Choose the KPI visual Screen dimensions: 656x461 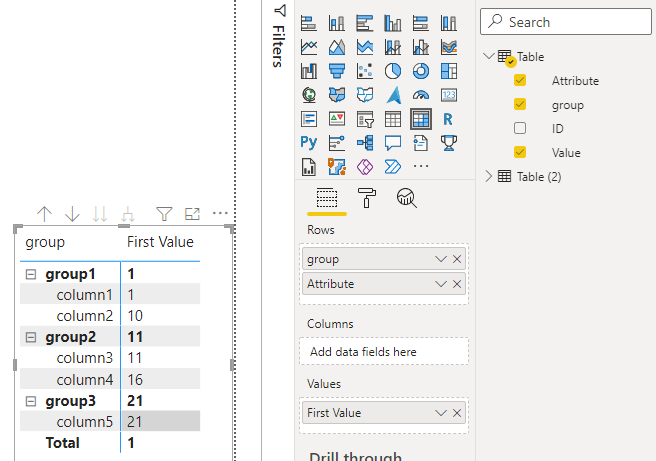tap(337, 119)
